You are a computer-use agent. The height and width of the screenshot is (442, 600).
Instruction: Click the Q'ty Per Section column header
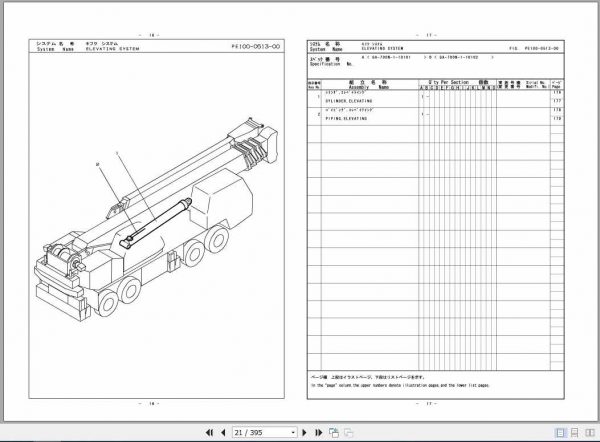click(x=448, y=82)
